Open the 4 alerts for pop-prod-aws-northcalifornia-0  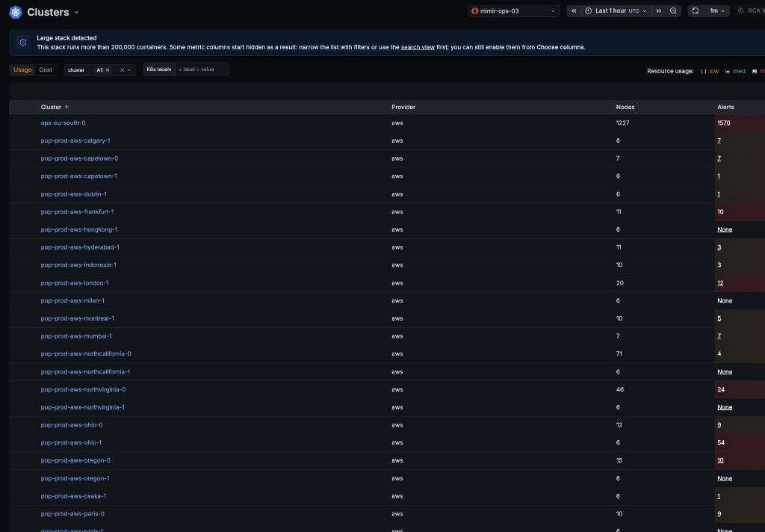[x=719, y=354]
